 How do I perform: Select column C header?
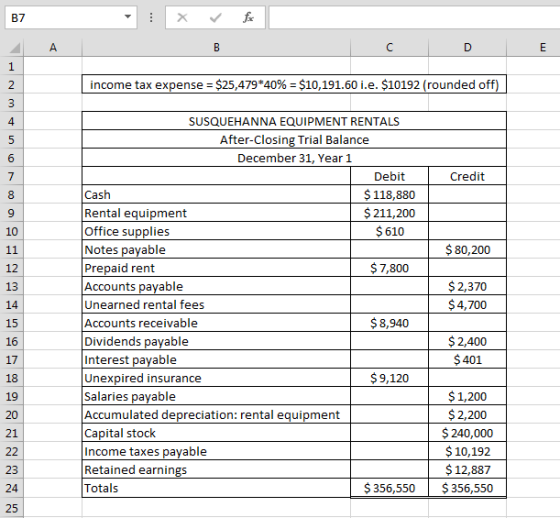(x=389, y=48)
